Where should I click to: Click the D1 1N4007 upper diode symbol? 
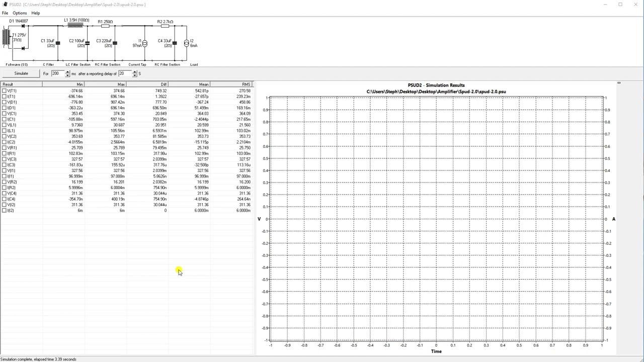tap(23, 26)
